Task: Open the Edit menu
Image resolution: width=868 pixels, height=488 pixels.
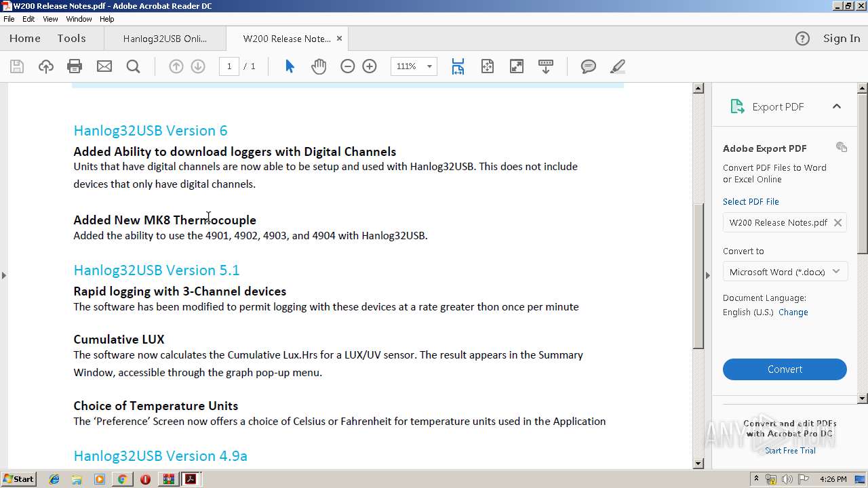Action: point(28,19)
